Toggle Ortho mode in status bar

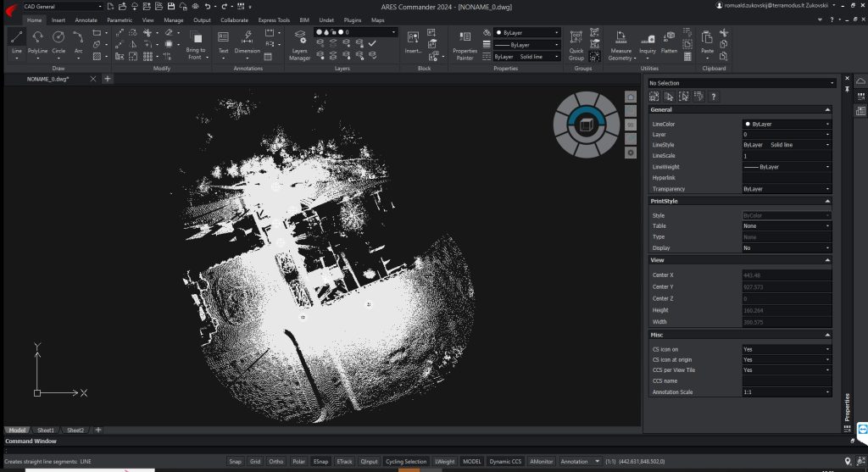[x=275, y=461]
